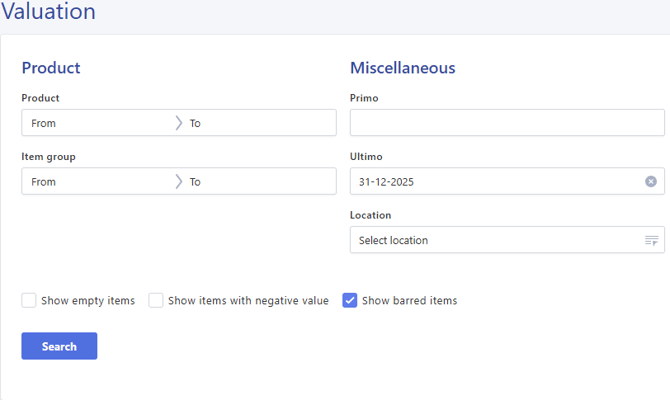Tick Show items with negative value

[156, 300]
